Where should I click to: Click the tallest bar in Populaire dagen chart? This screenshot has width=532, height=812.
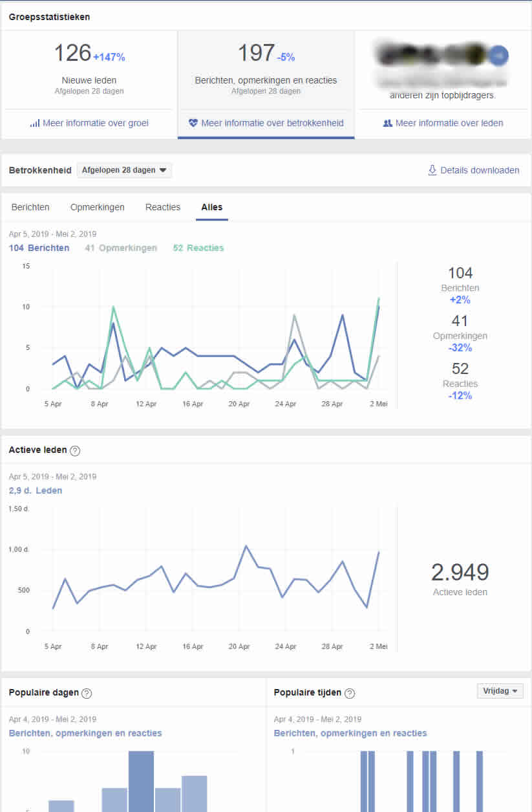141,781
